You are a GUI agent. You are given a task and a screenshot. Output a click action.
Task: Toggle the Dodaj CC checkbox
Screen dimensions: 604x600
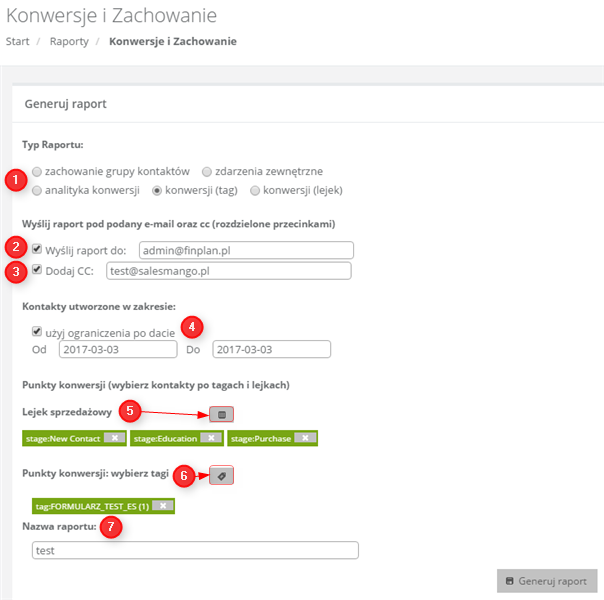37,269
